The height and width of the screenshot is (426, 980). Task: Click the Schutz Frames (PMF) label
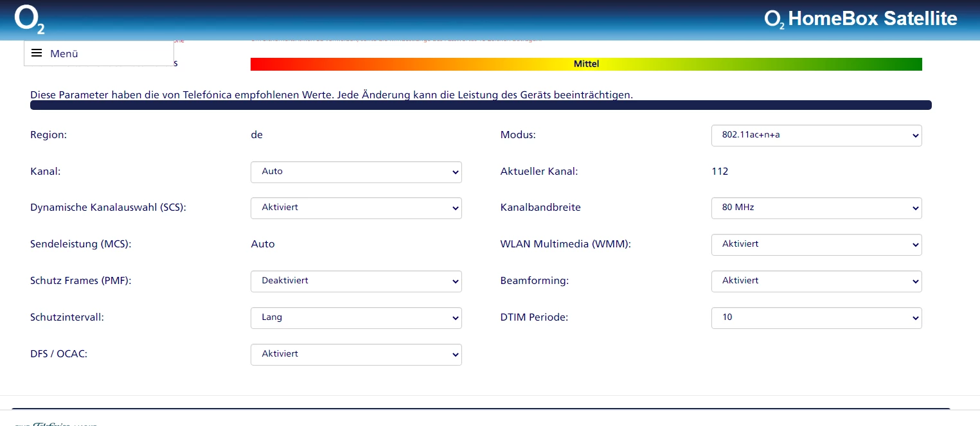[81, 281]
